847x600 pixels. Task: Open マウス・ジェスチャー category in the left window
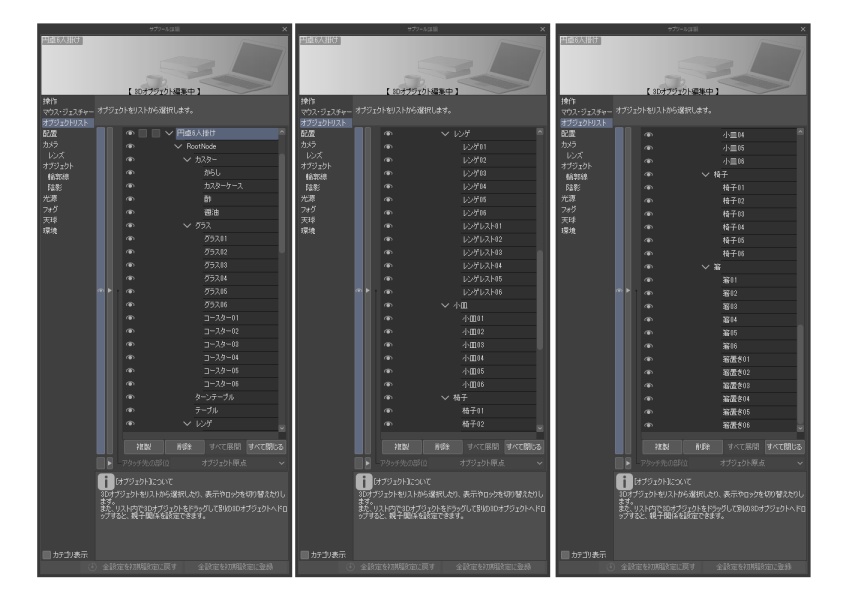coord(68,112)
